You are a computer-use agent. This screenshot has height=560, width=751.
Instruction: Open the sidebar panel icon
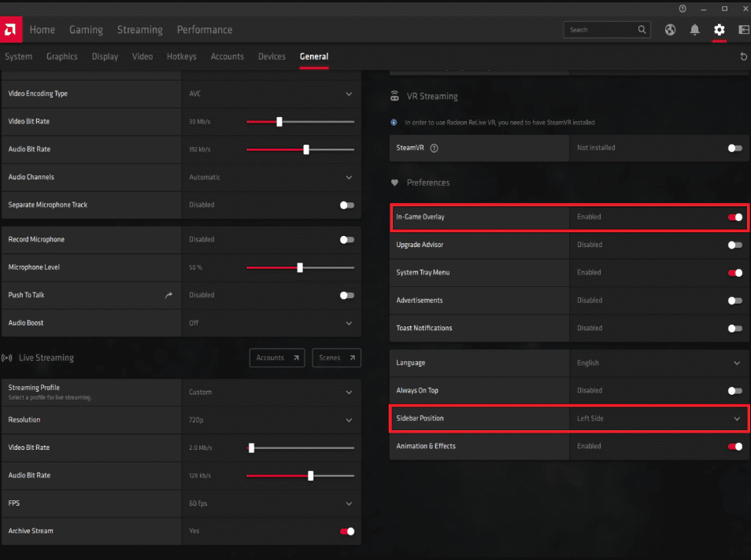(743, 30)
